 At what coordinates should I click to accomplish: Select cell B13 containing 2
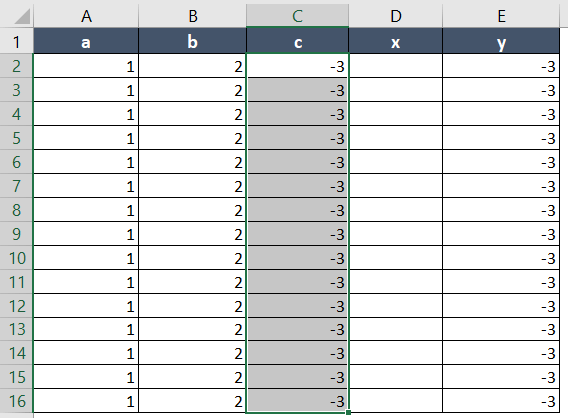(x=192, y=329)
